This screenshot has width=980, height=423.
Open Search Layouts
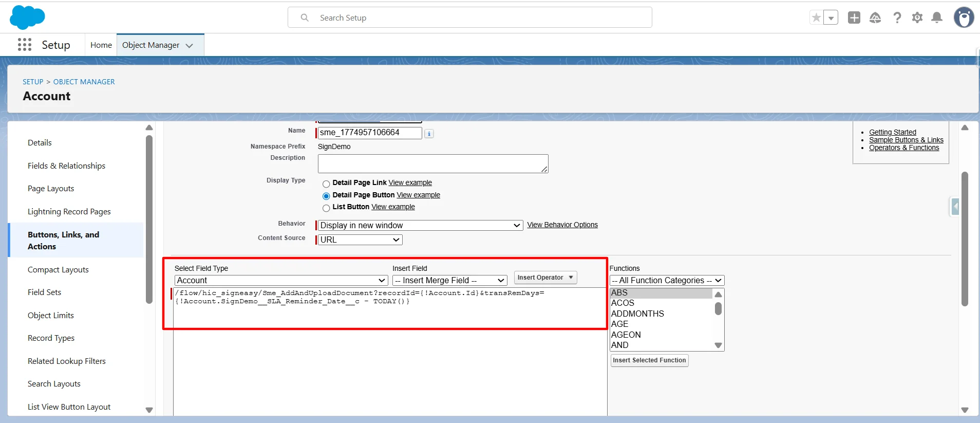click(x=54, y=384)
